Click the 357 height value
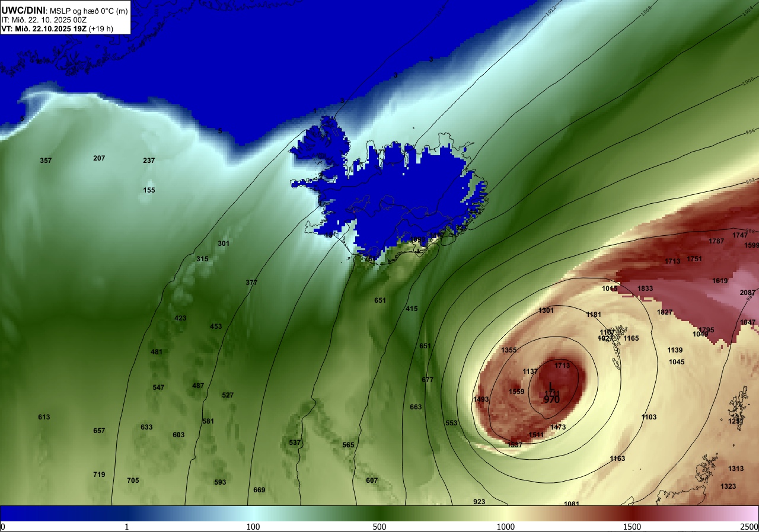The height and width of the screenshot is (532, 759). click(46, 161)
